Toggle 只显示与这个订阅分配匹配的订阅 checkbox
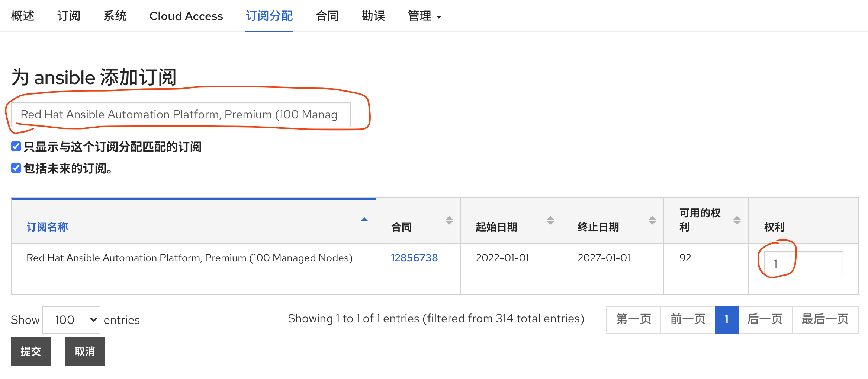 coord(16,147)
